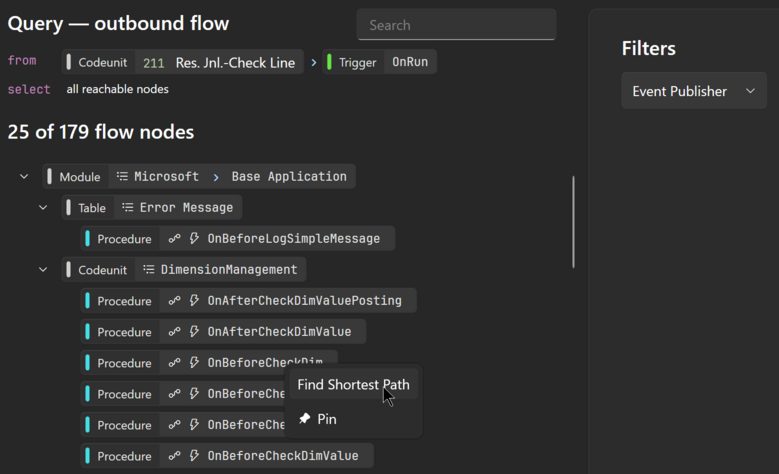Image resolution: width=779 pixels, height=474 pixels.
Task: Click lightning event icon on OnAfterCheckDimValue row
Action: coord(194,331)
